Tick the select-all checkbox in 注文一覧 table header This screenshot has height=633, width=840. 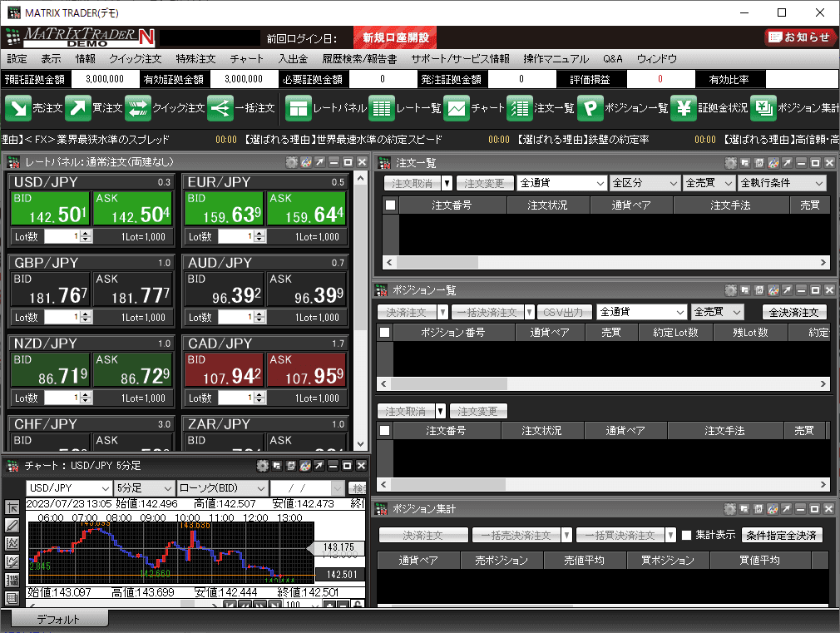coord(391,205)
